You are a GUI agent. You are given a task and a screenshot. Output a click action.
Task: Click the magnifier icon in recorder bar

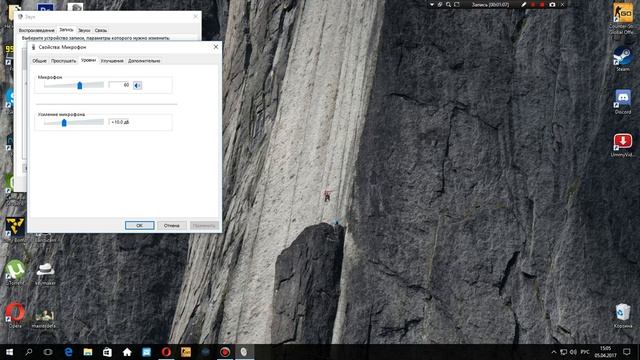(x=448, y=4)
